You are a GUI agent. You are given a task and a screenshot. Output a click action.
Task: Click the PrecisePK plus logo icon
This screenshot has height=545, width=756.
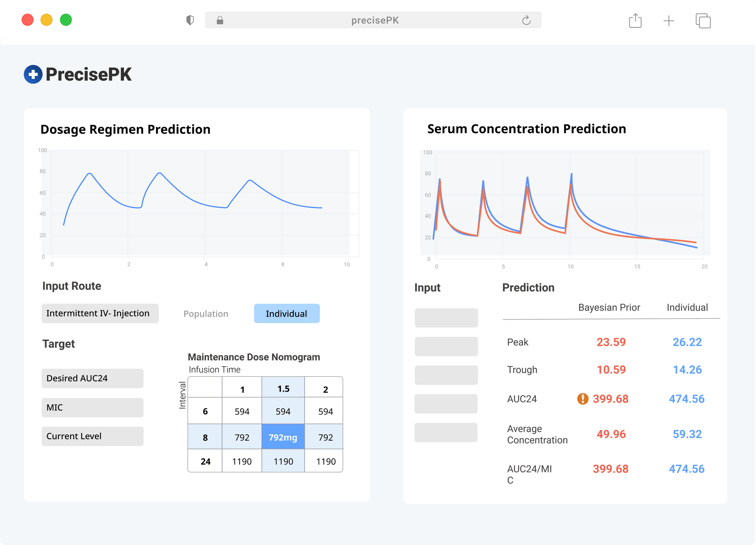pyautogui.click(x=33, y=74)
